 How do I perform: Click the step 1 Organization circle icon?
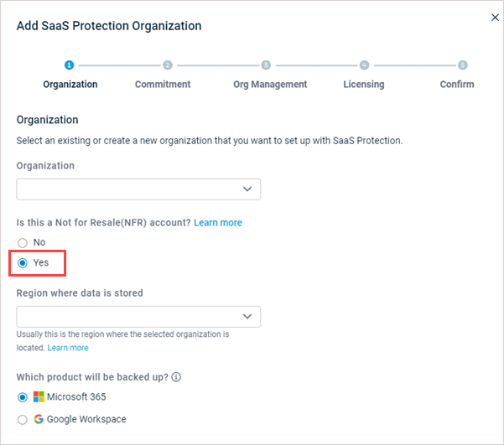[69, 65]
